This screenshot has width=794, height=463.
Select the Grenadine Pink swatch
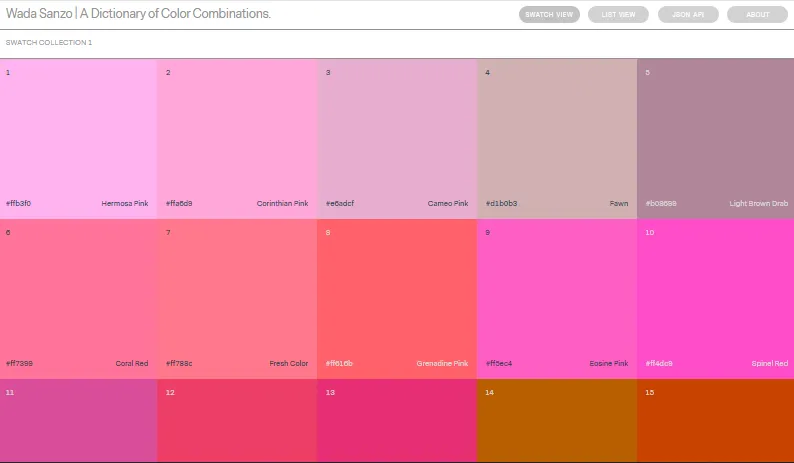pos(397,298)
